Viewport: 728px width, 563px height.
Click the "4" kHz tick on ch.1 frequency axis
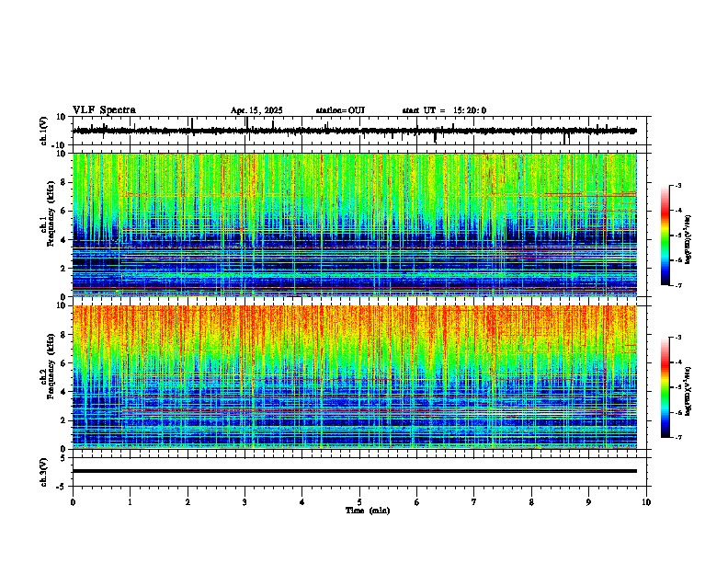point(64,240)
